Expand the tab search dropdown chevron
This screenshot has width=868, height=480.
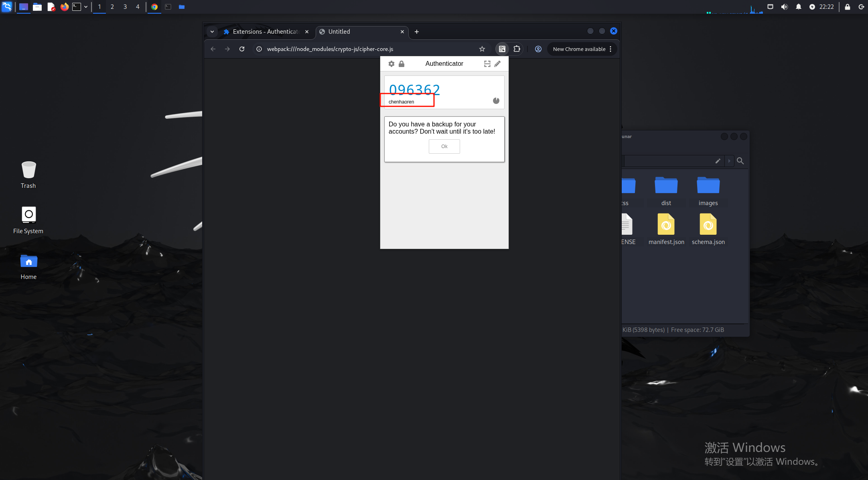pyautogui.click(x=212, y=32)
